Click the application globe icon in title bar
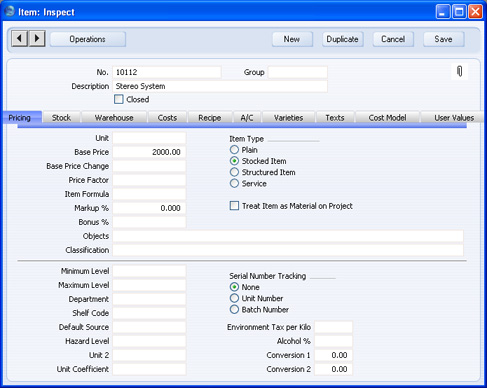Screen dimensions: 487x388 pos(9,12)
